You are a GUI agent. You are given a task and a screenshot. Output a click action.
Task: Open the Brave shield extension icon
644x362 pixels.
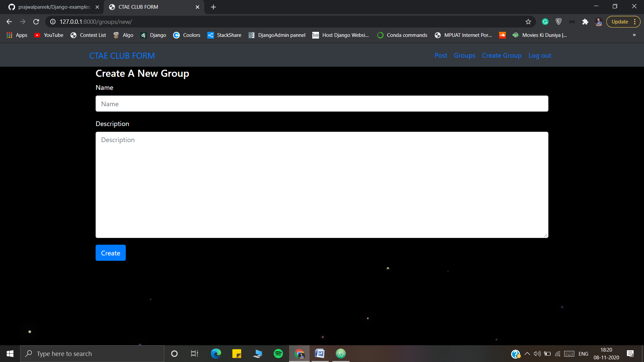tap(558, 22)
